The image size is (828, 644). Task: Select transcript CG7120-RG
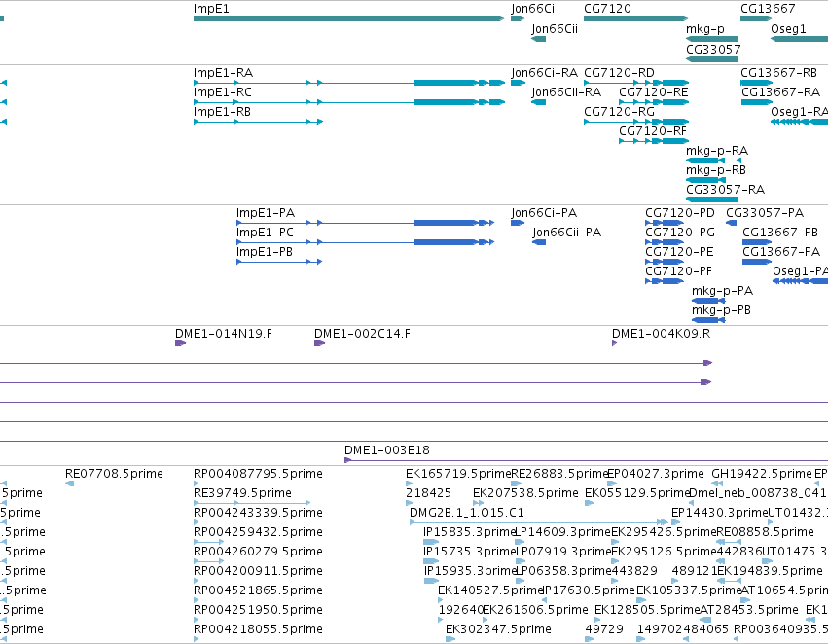click(x=636, y=122)
